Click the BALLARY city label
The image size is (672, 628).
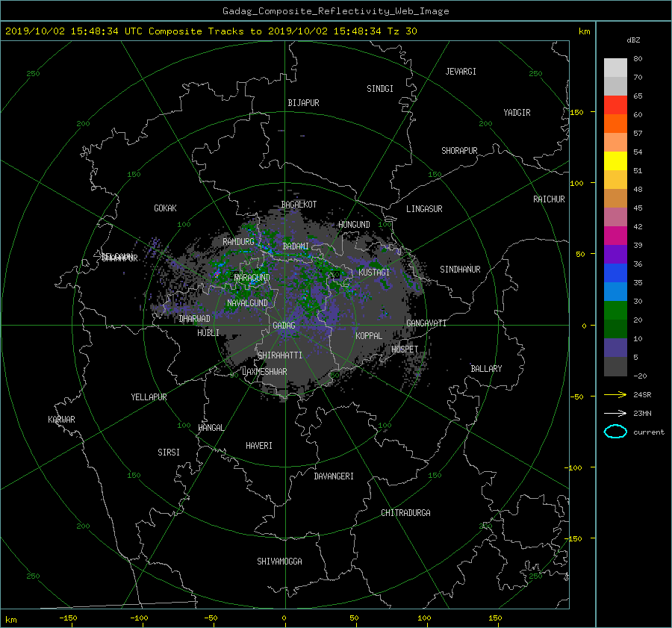click(486, 369)
